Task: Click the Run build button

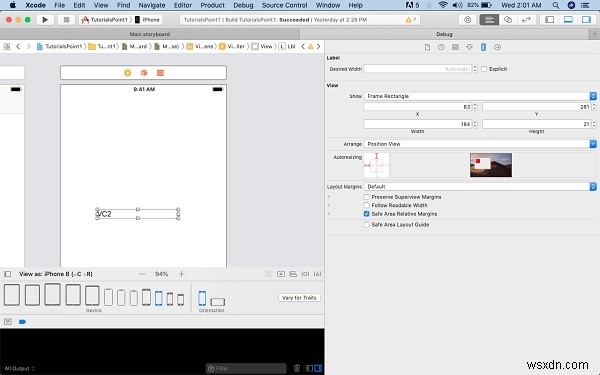Action: 45,20
